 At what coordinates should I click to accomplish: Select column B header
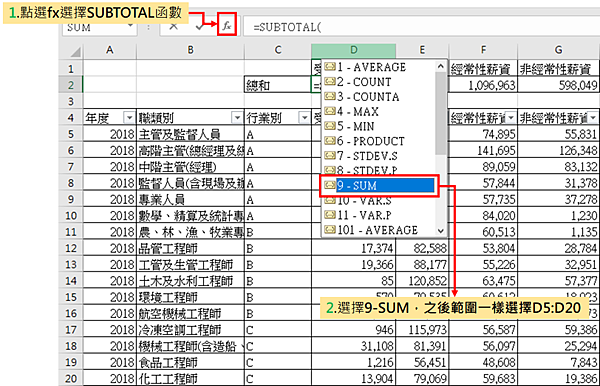tap(190, 50)
